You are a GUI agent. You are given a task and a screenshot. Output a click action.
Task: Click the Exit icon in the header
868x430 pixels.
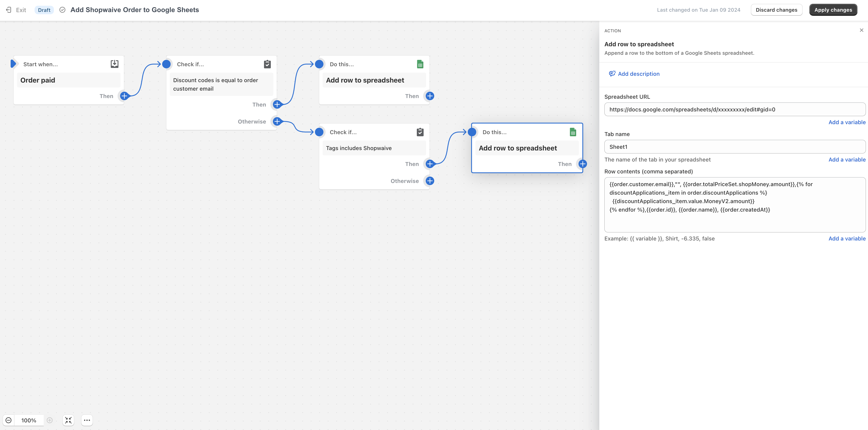(x=9, y=10)
